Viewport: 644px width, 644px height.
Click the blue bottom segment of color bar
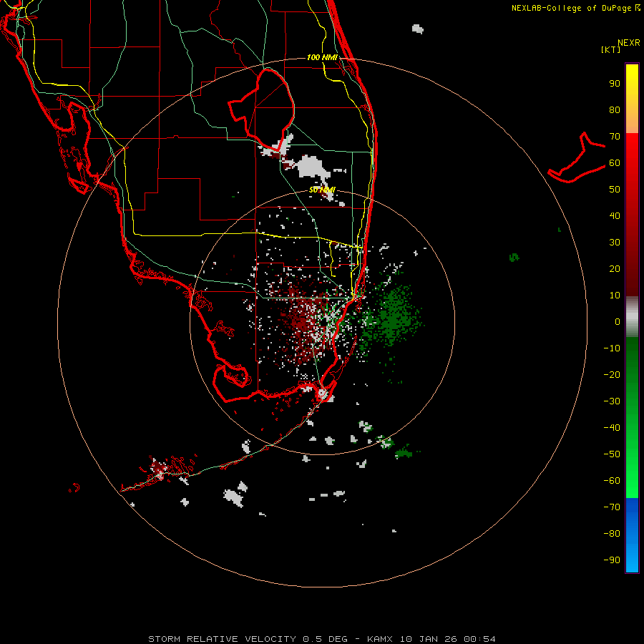click(632, 535)
